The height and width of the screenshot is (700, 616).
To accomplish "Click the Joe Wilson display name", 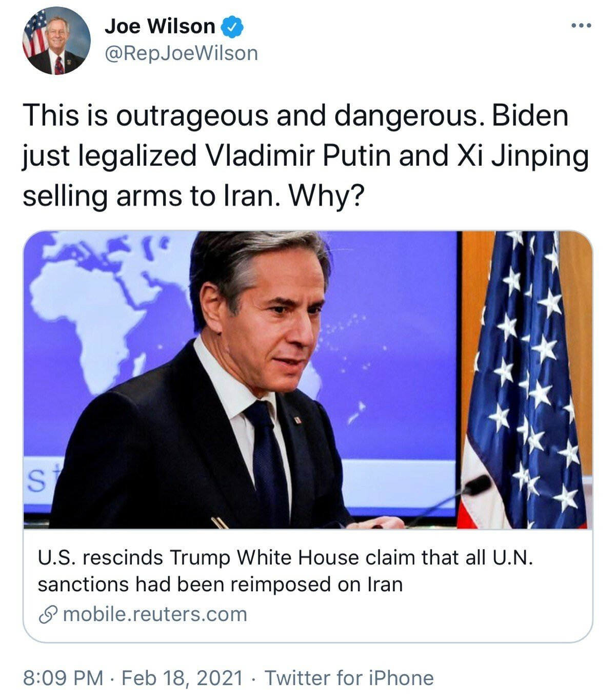I will (160, 26).
